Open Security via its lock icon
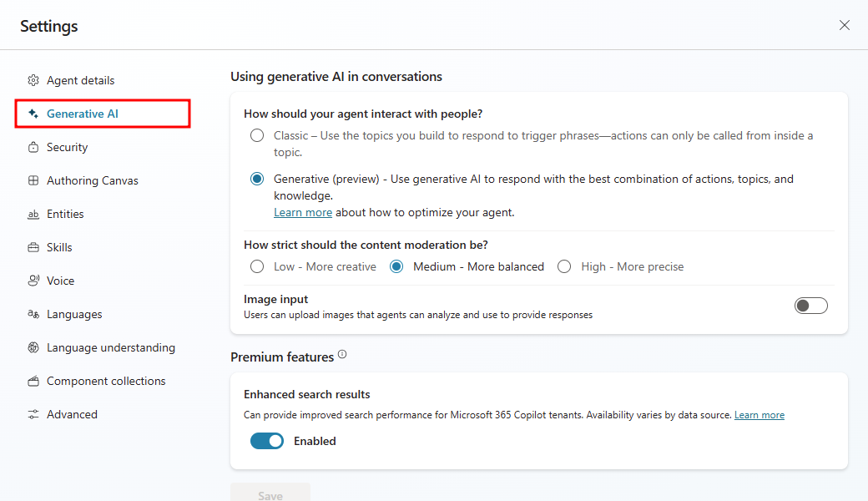Image resolution: width=868 pixels, height=501 pixels. (33, 147)
